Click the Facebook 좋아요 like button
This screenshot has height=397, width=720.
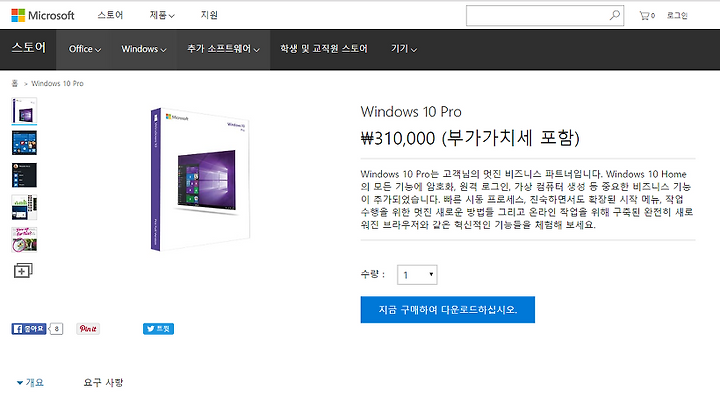[29, 329]
